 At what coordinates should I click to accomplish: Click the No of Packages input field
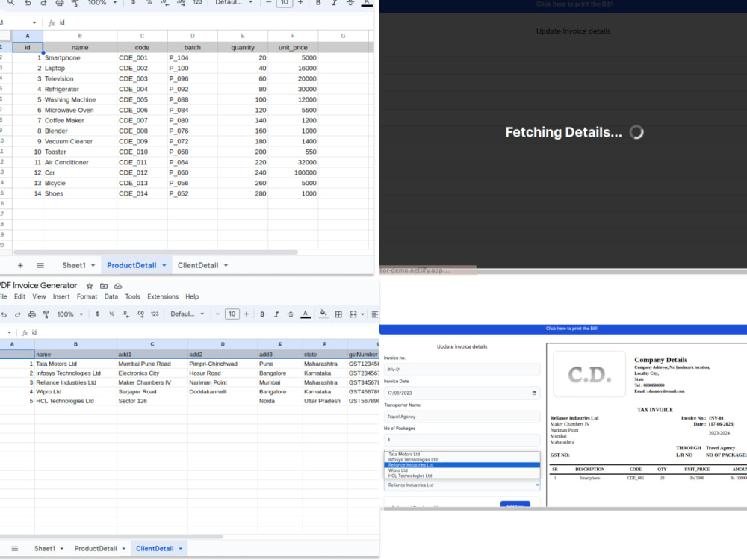462,440
